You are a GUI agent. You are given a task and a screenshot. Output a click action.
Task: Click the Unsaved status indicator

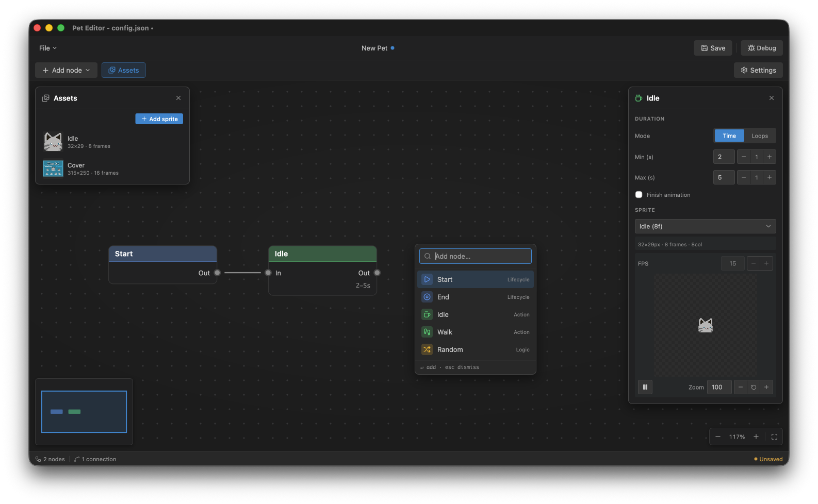coord(768,459)
